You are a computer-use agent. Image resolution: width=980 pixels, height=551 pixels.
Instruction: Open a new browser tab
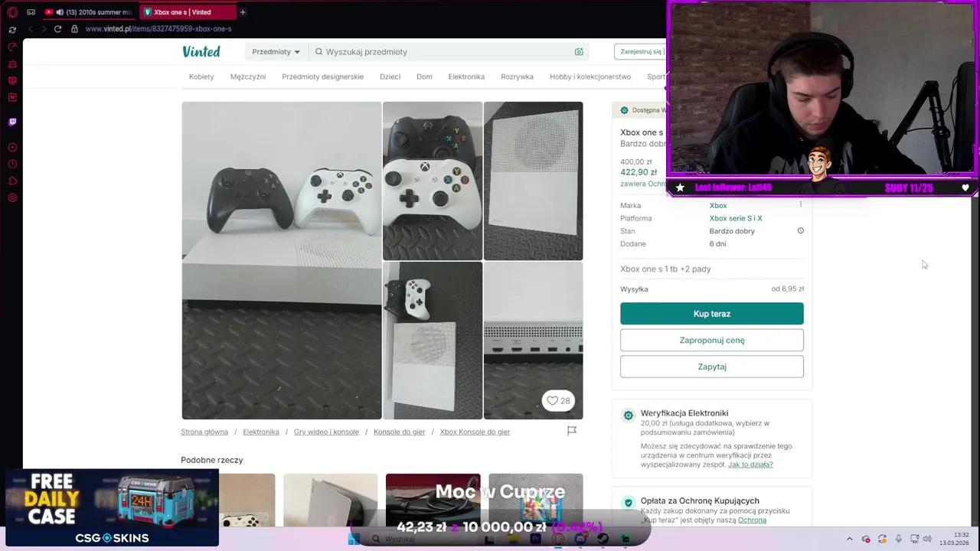[243, 12]
